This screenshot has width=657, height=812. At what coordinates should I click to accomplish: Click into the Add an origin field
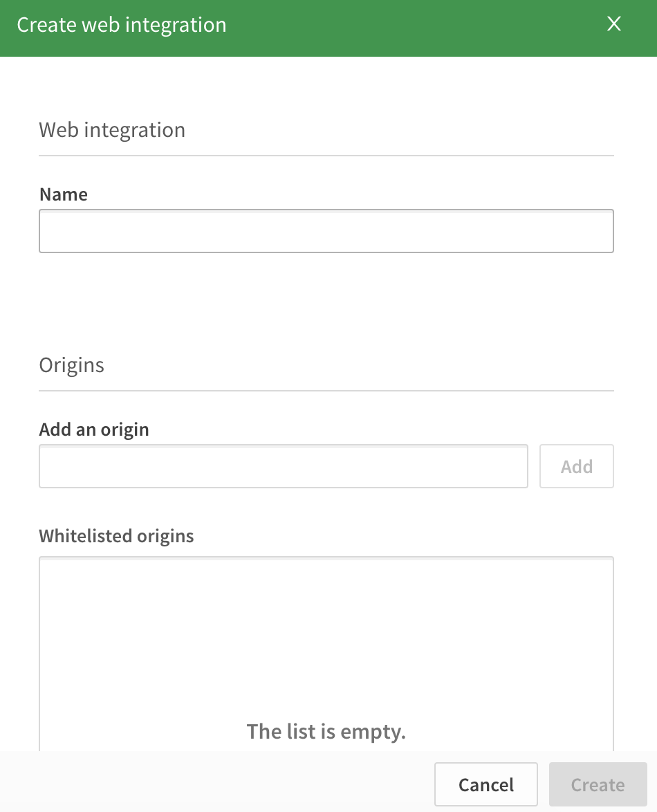[284, 466]
